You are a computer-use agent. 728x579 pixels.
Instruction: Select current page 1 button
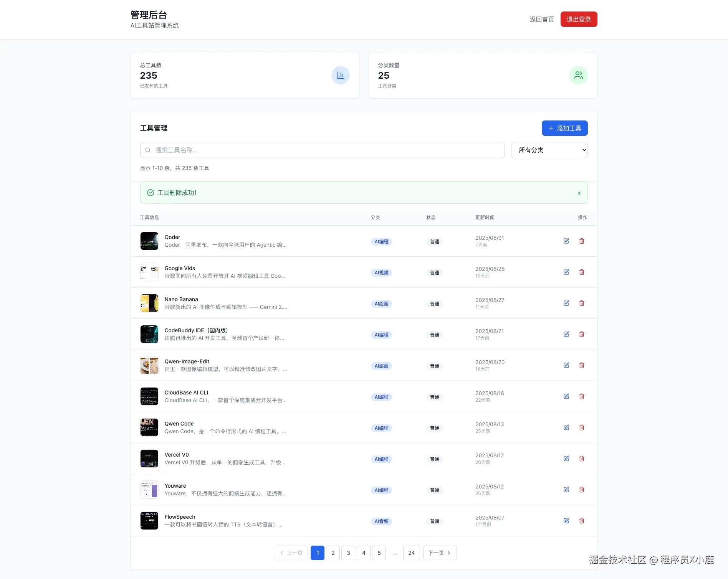[x=318, y=553]
